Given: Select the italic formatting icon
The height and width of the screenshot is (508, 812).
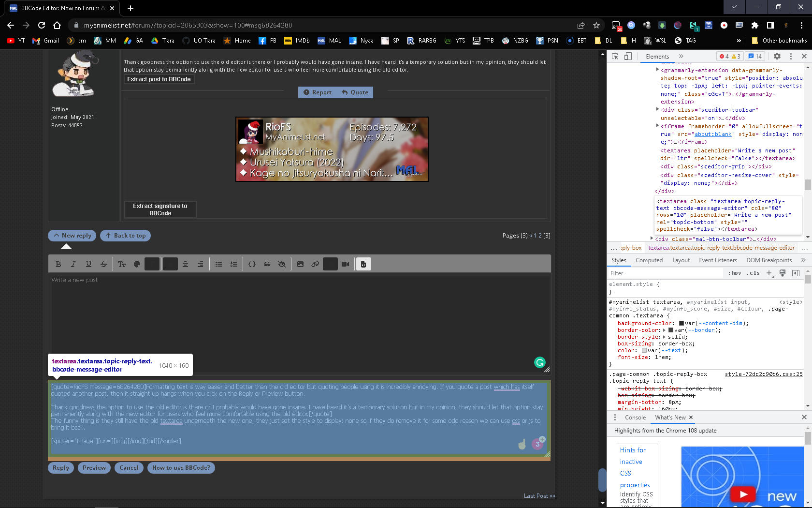Looking at the screenshot, I should pyautogui.click(x=73, y=264).
